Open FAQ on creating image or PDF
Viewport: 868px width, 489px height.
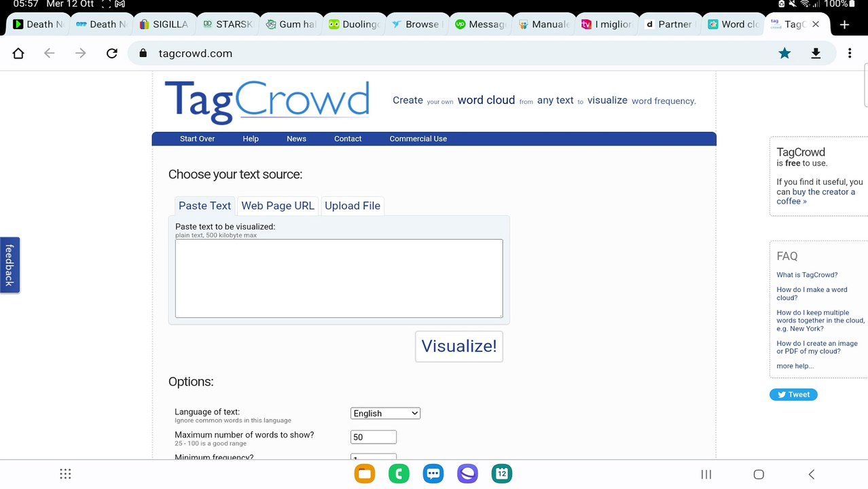817,347
